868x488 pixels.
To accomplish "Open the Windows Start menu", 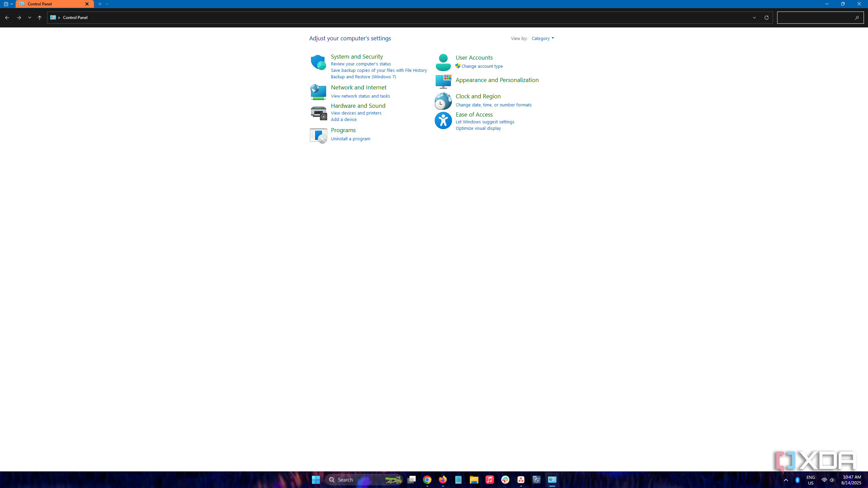I will click(316, 480).
